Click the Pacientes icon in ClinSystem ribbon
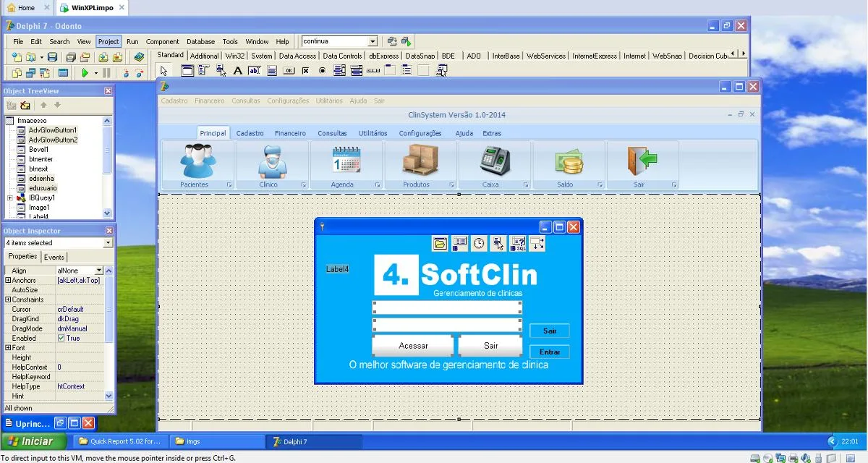The height and width of the screenshot is (463, 868). point(197,160)
